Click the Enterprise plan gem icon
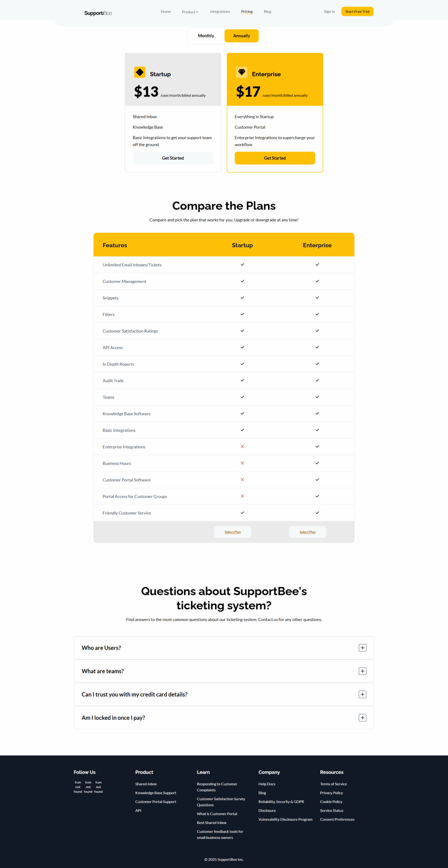 coord(242,72)
